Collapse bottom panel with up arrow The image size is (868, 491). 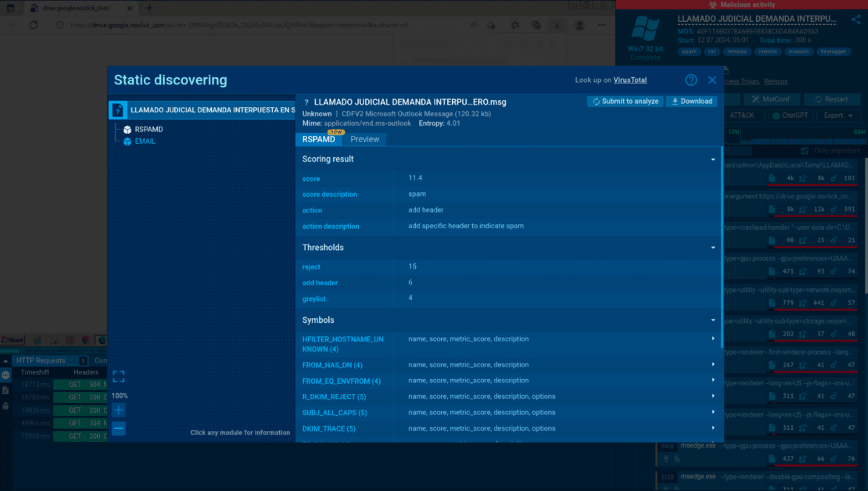coord(5,361)
